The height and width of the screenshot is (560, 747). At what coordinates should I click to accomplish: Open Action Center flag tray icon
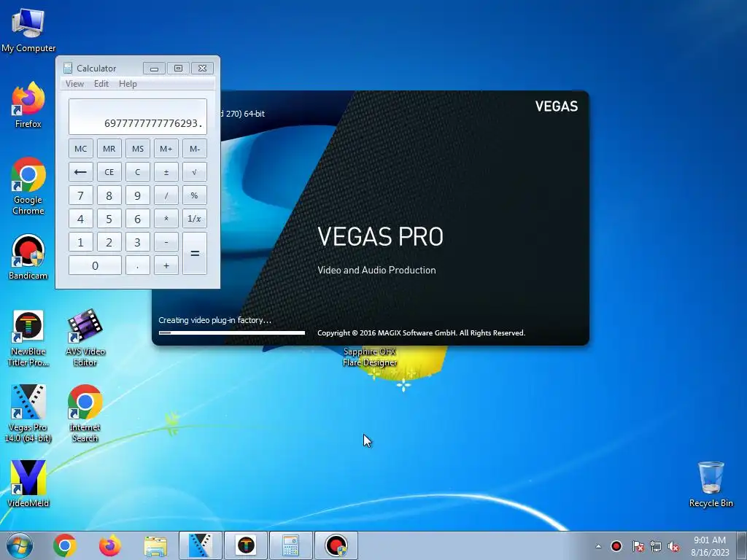(638, 546)
